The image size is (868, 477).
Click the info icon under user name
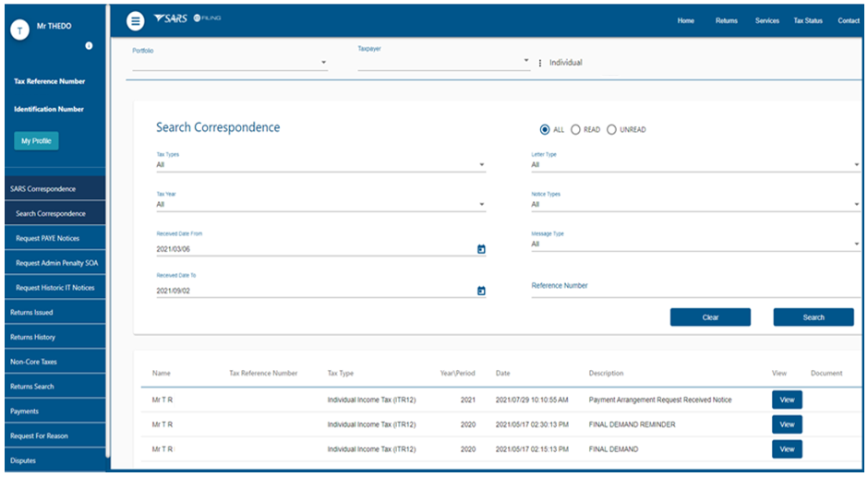pos(89,45)
